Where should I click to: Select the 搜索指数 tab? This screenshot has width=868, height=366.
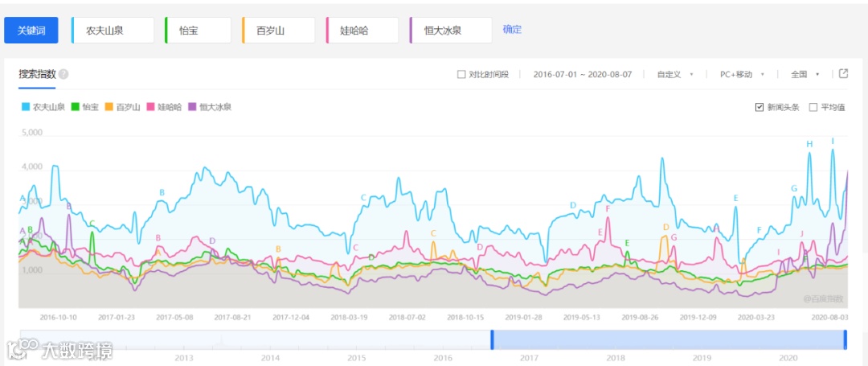click(x=37, y=74)
